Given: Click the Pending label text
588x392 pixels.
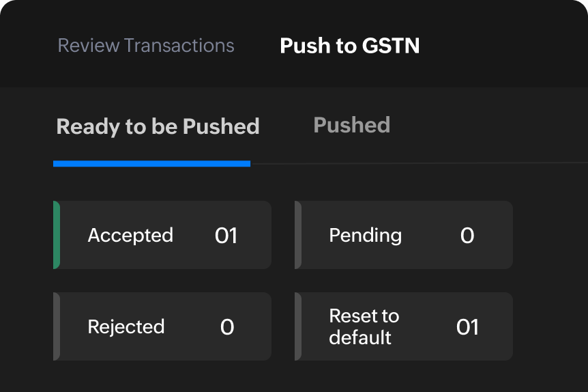Looking at the screenshot, I should click(365, 235).
